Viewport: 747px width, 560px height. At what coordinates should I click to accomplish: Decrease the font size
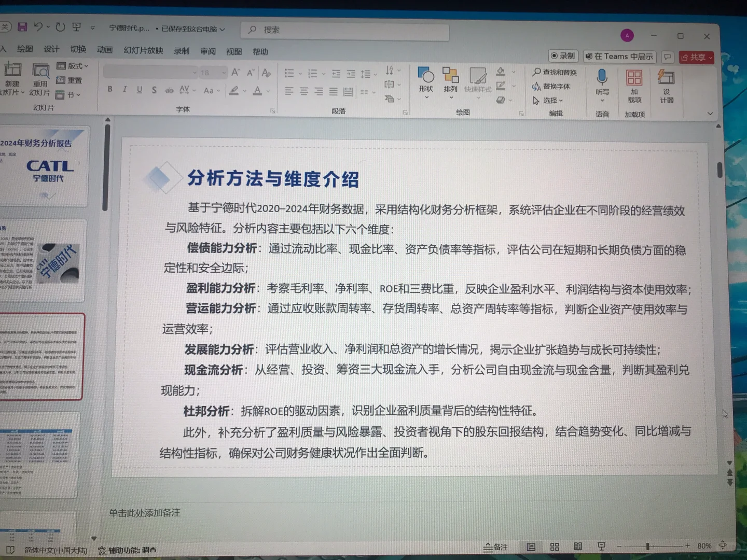click(x=251, y=73)
